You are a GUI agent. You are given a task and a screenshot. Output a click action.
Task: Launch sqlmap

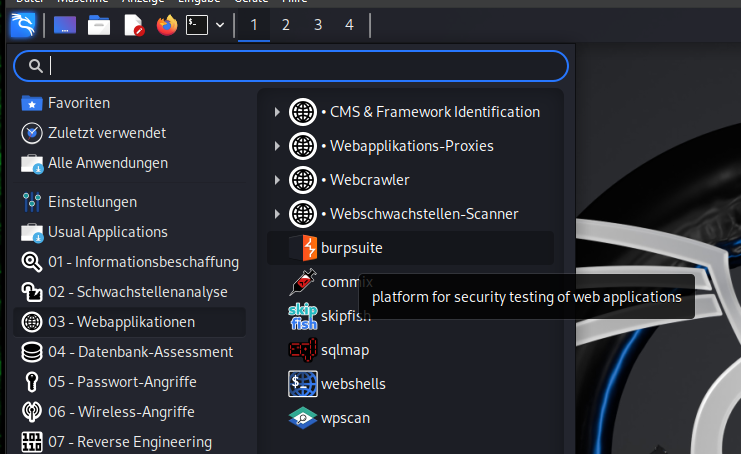(410, 350)
